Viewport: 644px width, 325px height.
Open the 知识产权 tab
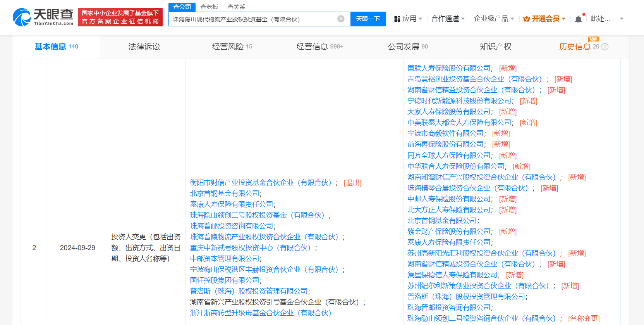coord(496,47)
